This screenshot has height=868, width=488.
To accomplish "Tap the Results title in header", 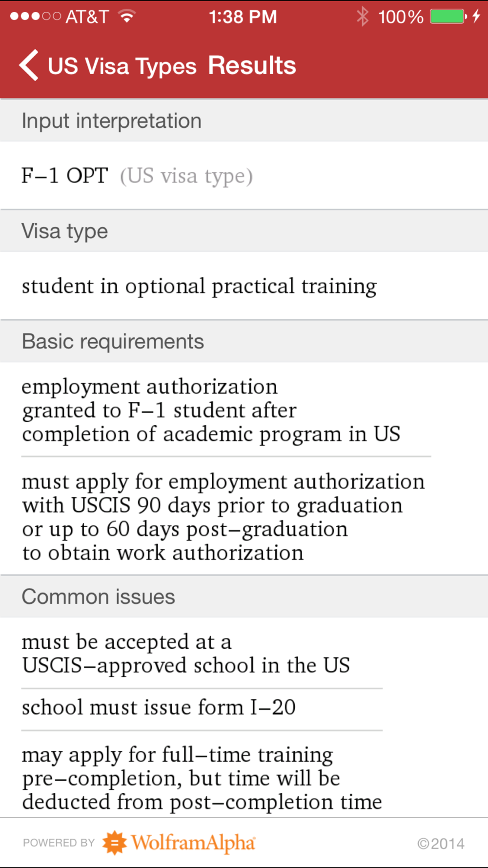I will click(x=252, y=65).
